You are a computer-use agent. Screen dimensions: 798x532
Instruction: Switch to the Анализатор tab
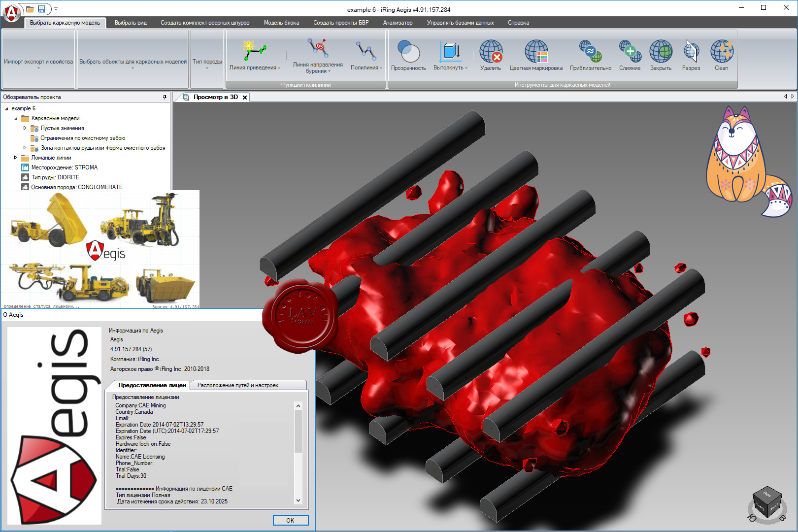tap(398, 23)
